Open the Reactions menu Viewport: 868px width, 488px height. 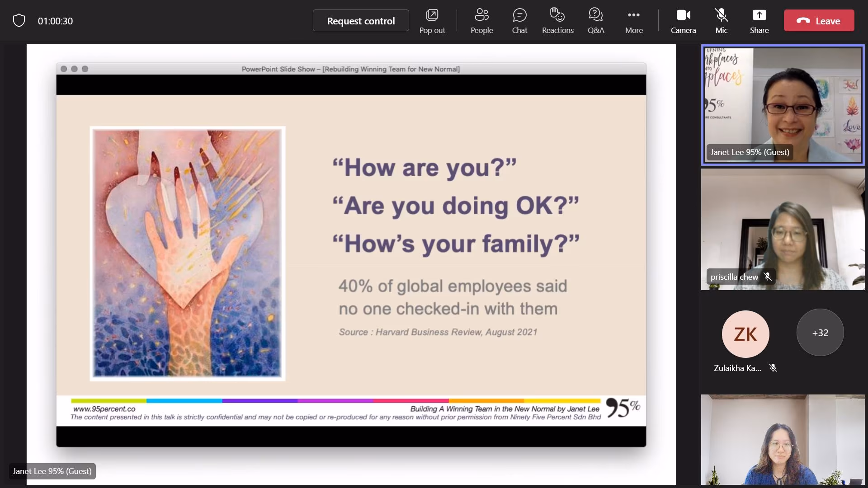[557, 21]
